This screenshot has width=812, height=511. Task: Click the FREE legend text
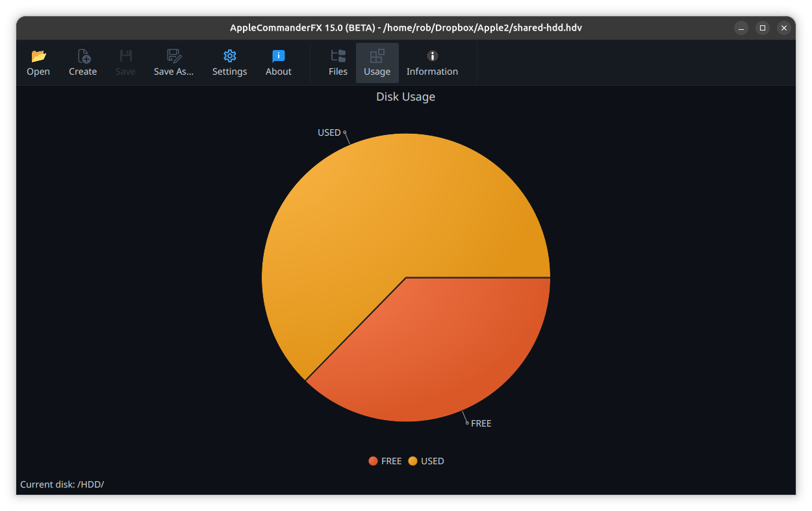(x=392, y=461)
